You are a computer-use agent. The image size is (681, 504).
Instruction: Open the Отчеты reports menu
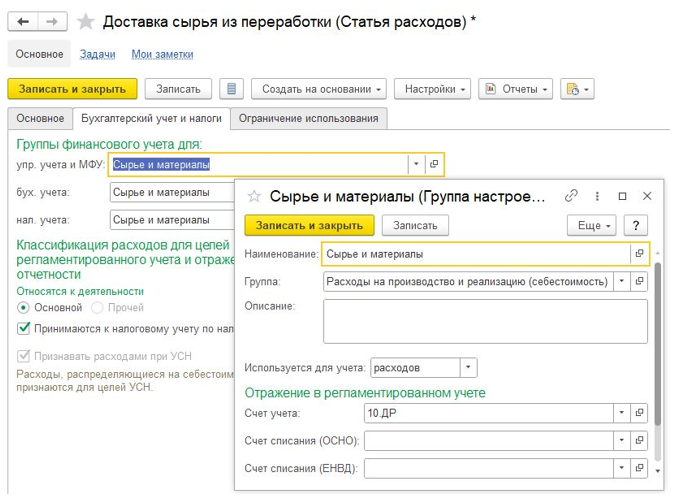pos(516,89)
